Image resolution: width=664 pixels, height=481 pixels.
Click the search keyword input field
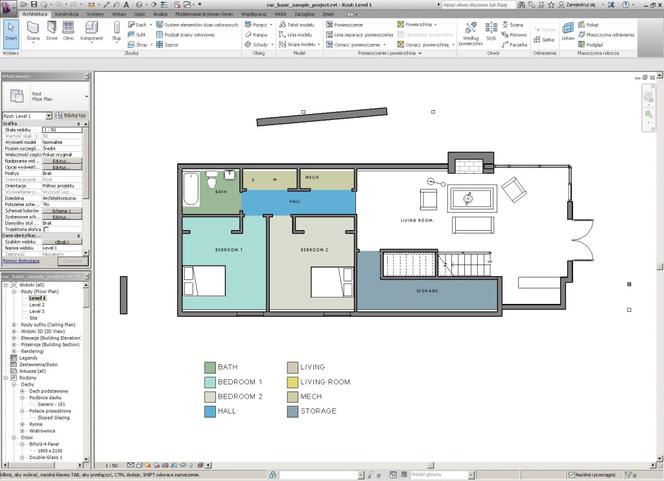tap(479, 5)
